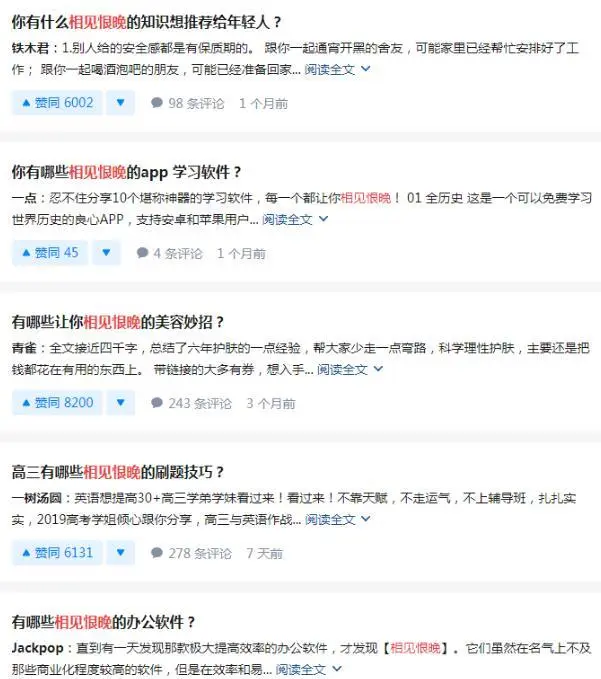Open the 高三刷题技巧 question title
The image size is (601, 679).
(118, 472)
